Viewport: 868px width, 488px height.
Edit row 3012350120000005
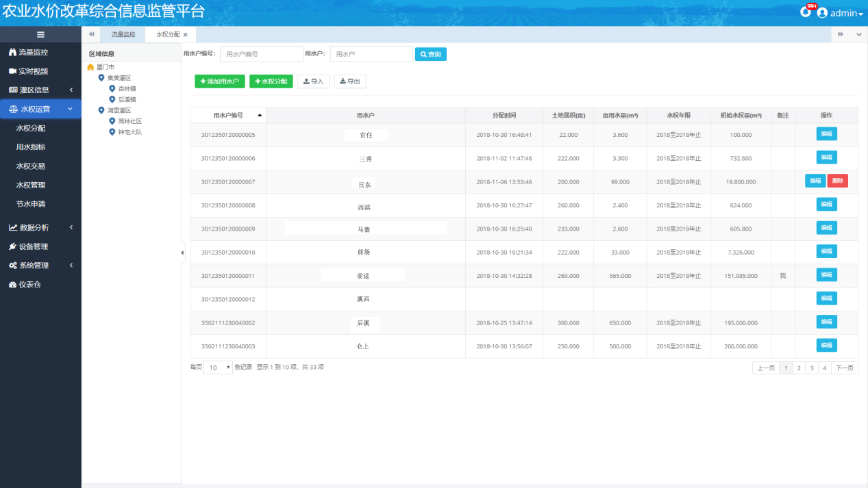point(827,134)
